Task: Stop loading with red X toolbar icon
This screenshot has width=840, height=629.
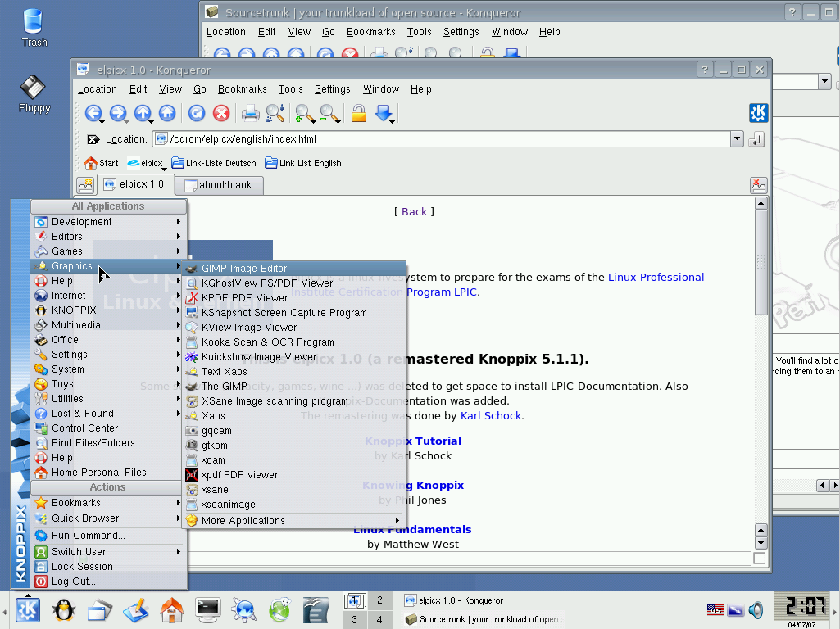Action: (221, 113)
